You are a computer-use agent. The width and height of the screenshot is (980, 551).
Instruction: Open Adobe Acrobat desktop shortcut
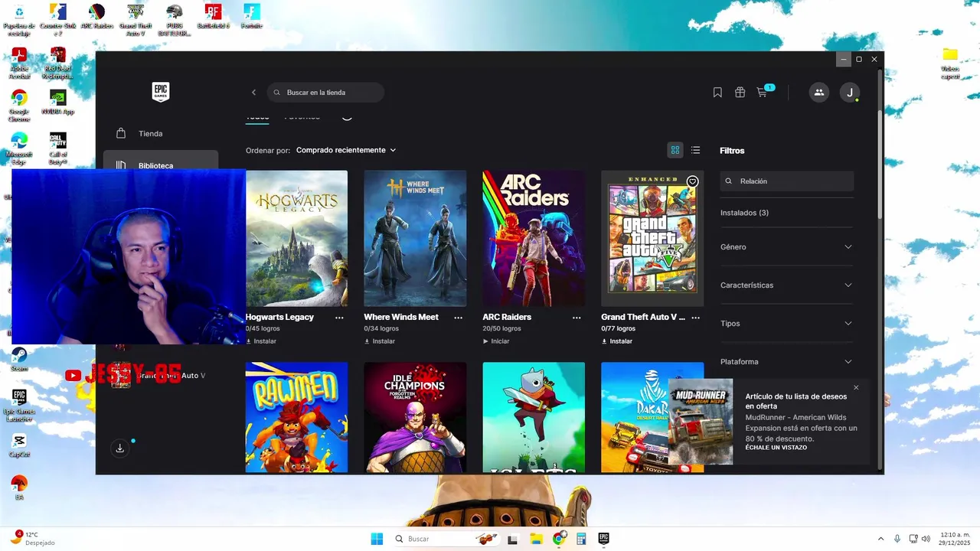coord(19,63)
